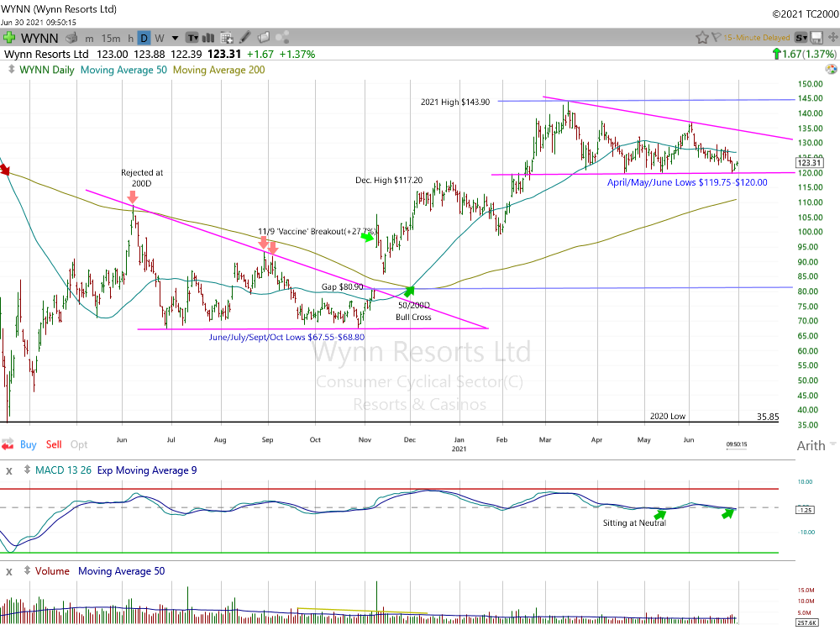Add an indicator using the grid-plus icon
This screenshot has width=840, height=630.
227,38
